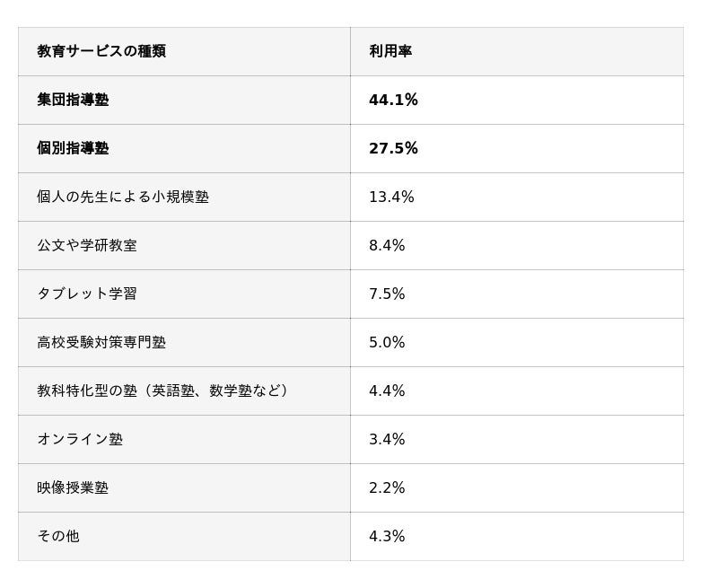Select the 個別指導塾 row label
This screenshot has width=718, height=588.
coord(73,148)
